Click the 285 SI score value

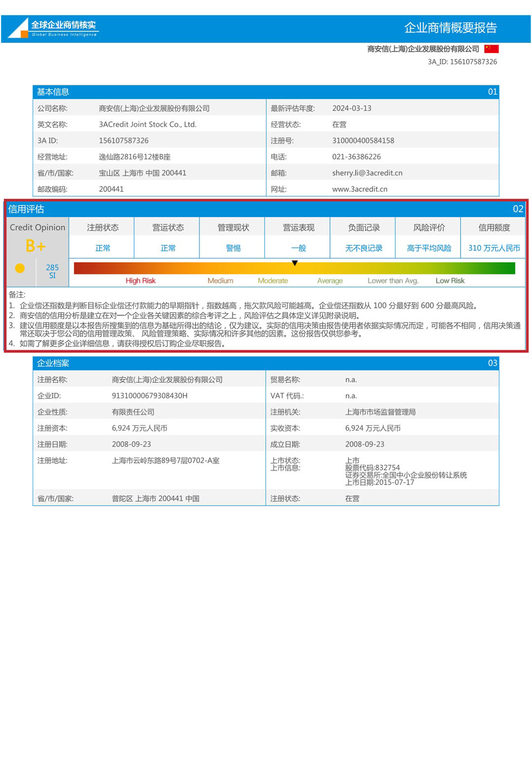52,272
